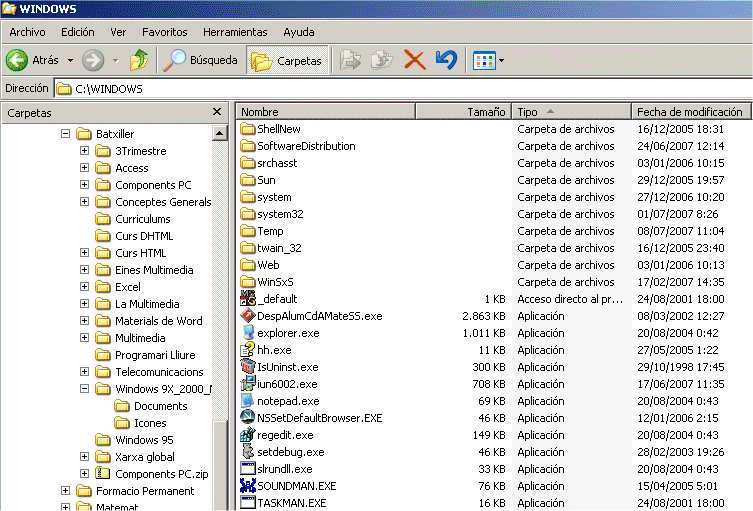Viewport: 753px width, 511px height.
Task: Sort by Fecha de modificación column header
Action: (x=689, y=112)
